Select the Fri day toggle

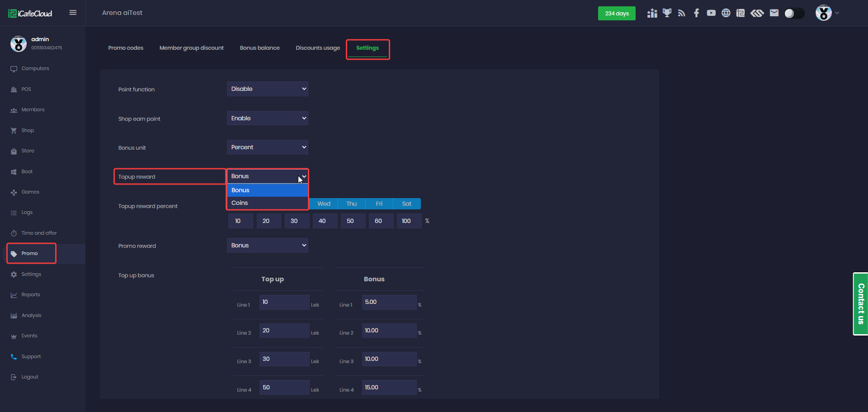pos(379,204)
